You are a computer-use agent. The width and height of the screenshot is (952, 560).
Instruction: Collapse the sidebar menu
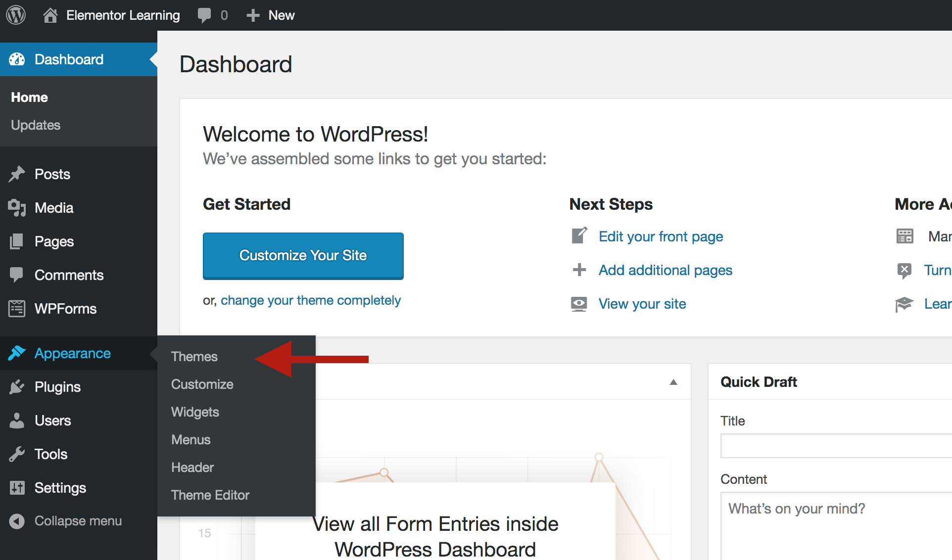[x=66, y=521]
